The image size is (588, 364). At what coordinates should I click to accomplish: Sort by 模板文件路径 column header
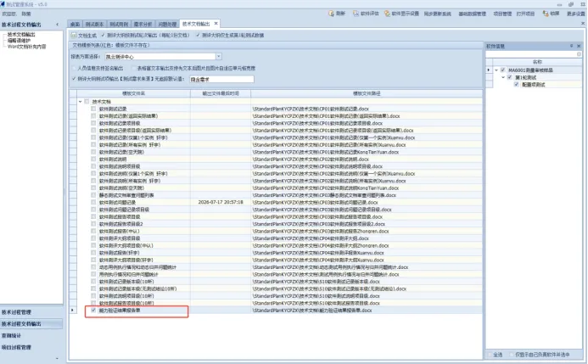pos(367,93)
